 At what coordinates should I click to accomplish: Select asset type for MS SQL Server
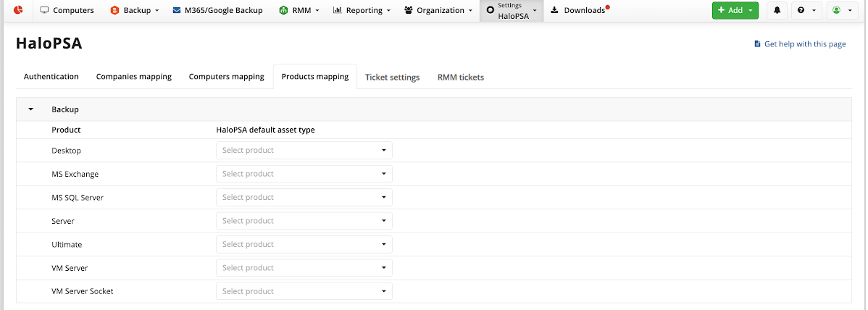304,197
